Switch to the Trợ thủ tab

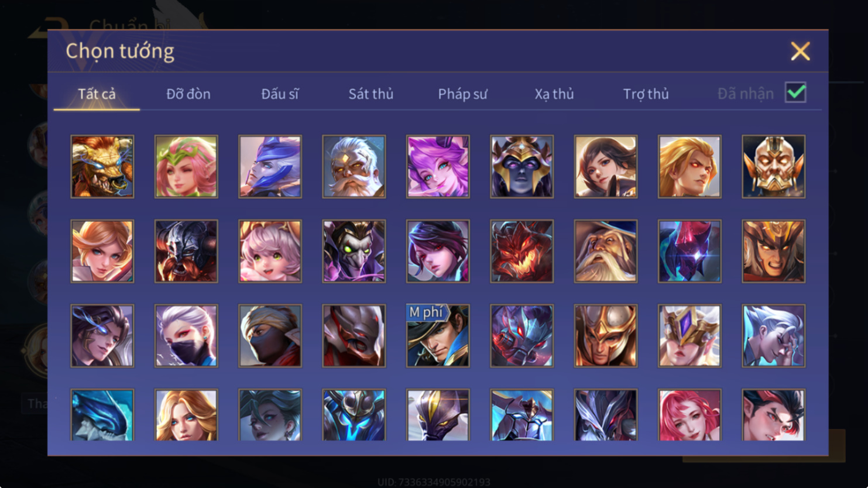tap(646, 94)
